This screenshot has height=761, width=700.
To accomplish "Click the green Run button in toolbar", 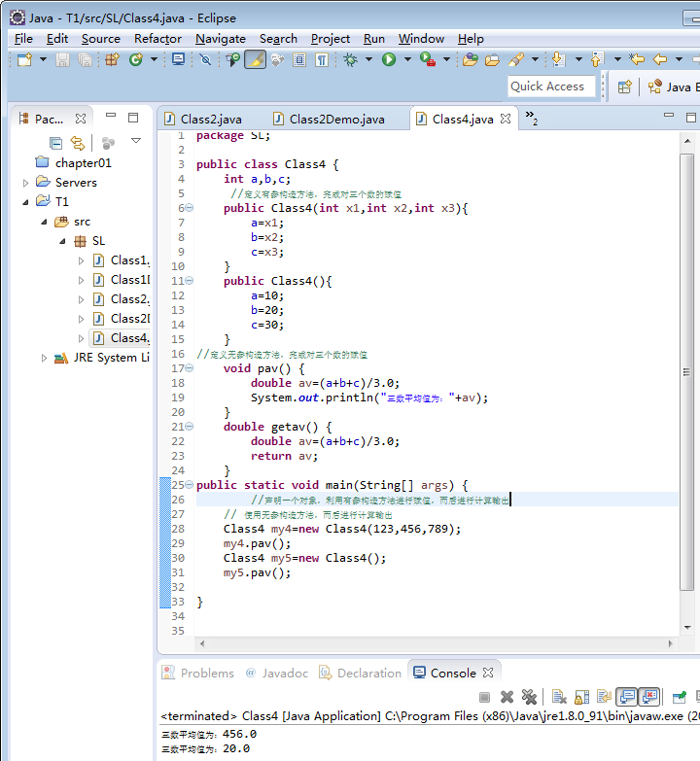I will 389,60.
